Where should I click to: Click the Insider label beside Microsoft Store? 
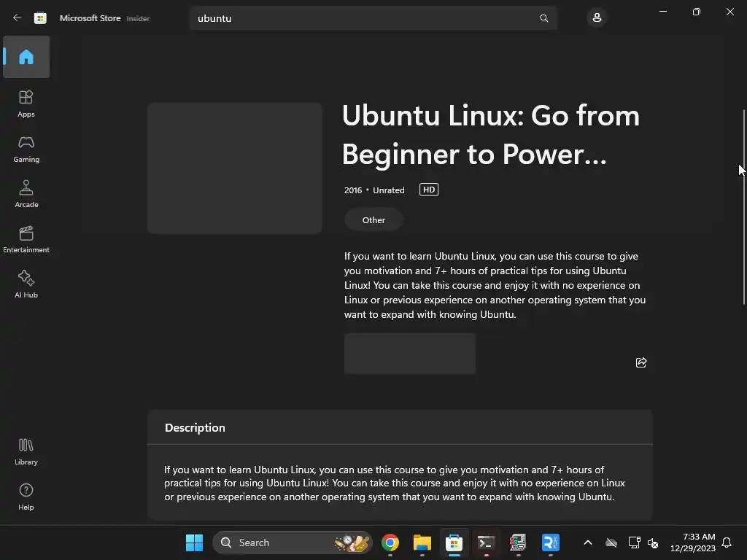pyautogui.click(x=138, y=18)
